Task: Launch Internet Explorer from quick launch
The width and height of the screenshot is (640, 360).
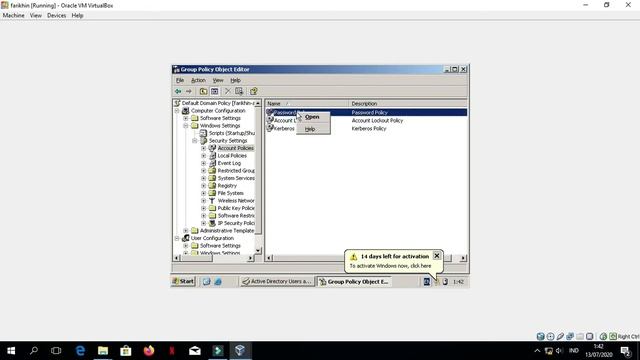Action: pos(218,282)
